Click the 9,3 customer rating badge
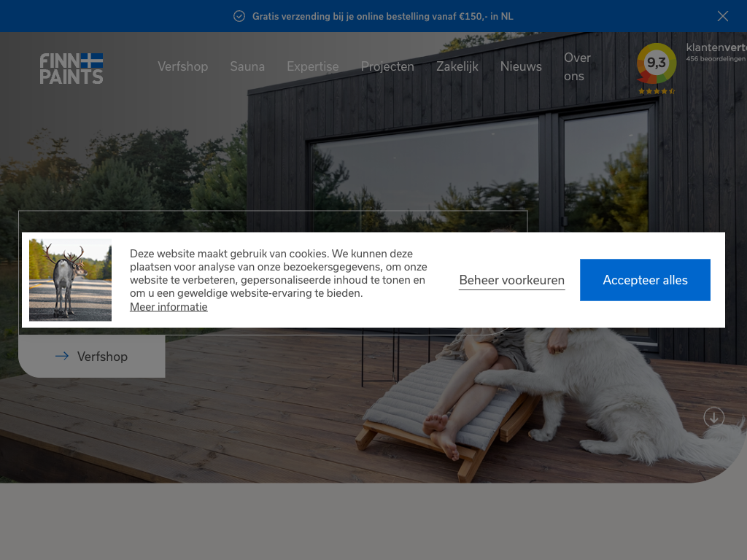Screen dimensions: 747x560 [x=656, y=63]
